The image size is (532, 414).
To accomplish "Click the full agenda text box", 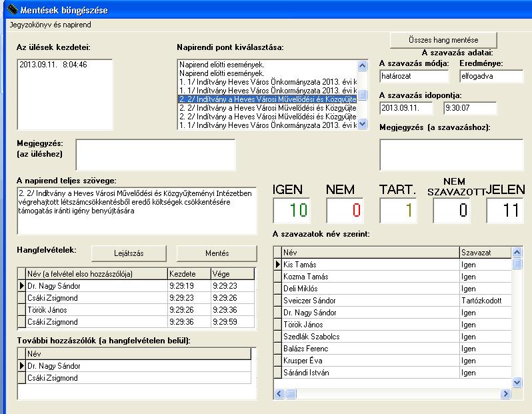I will point(137,211).
